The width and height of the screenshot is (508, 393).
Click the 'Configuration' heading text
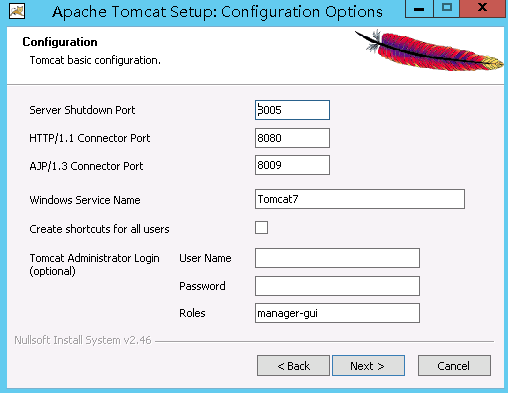tap(60, 42)
